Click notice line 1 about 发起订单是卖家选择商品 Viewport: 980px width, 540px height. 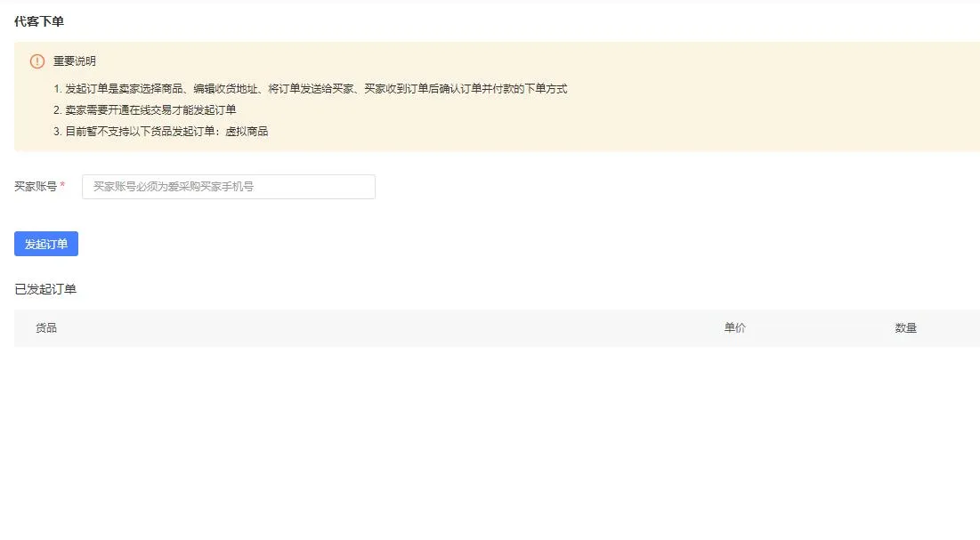click(x=310, y=89)
